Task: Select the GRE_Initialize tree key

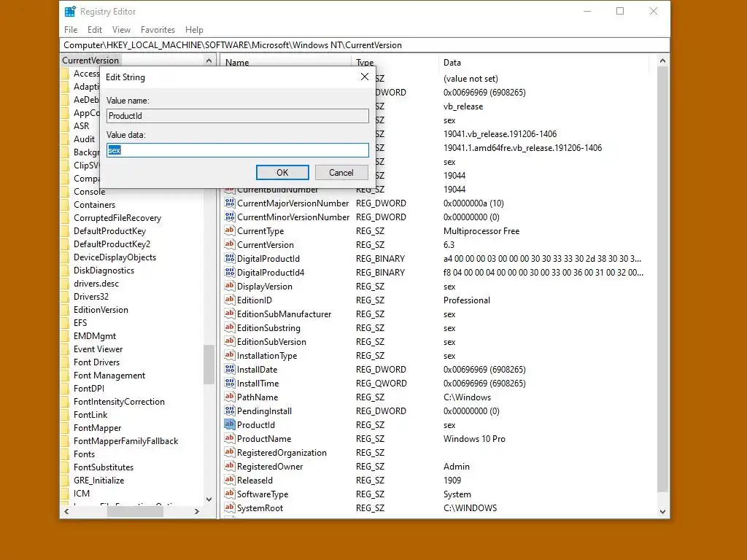Action: tap(98, 480)
